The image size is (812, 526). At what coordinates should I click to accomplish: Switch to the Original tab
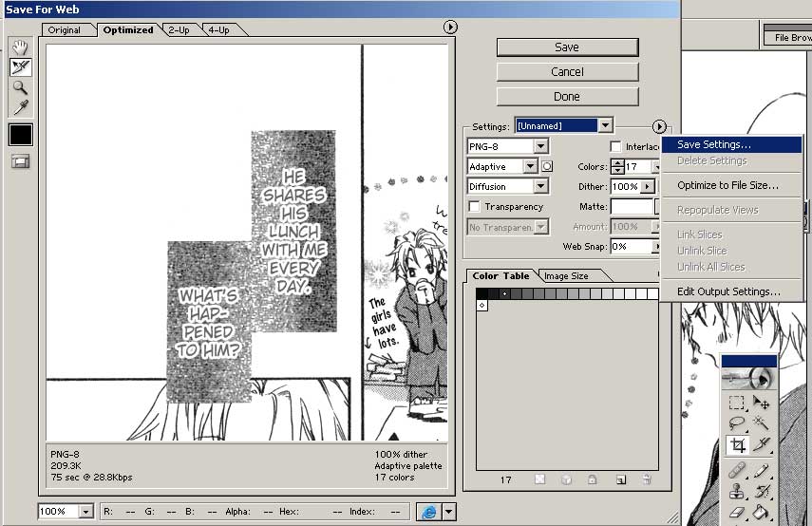coord(65,30)
